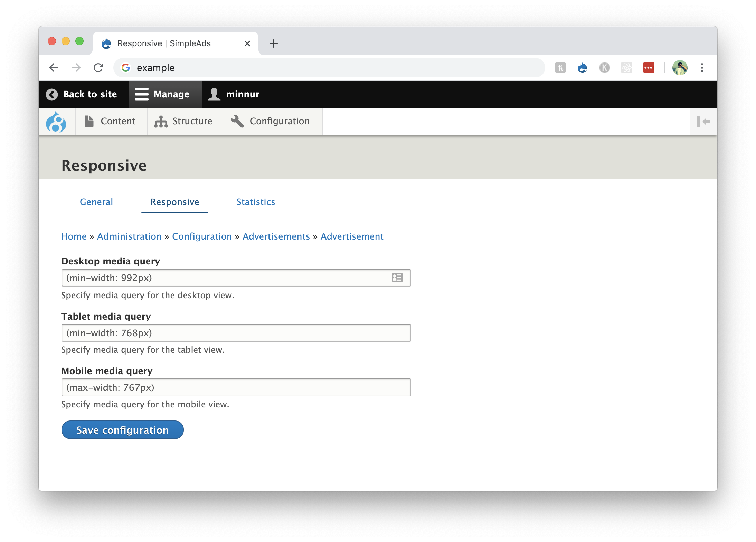Open the React DevTools extension icon

pyautogui.click(x=626, y=68)
